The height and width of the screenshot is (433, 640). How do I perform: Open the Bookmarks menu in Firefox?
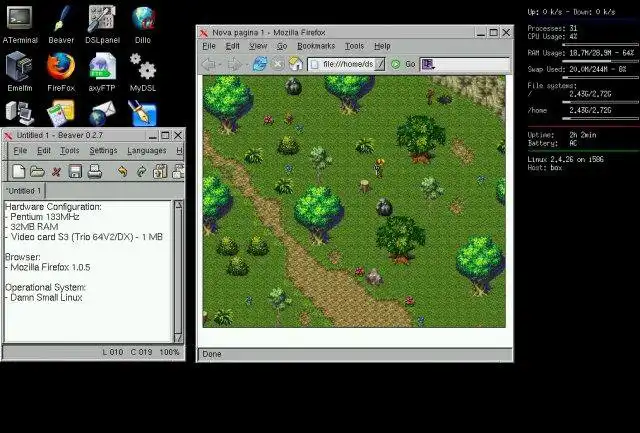[x=316, y=46]
